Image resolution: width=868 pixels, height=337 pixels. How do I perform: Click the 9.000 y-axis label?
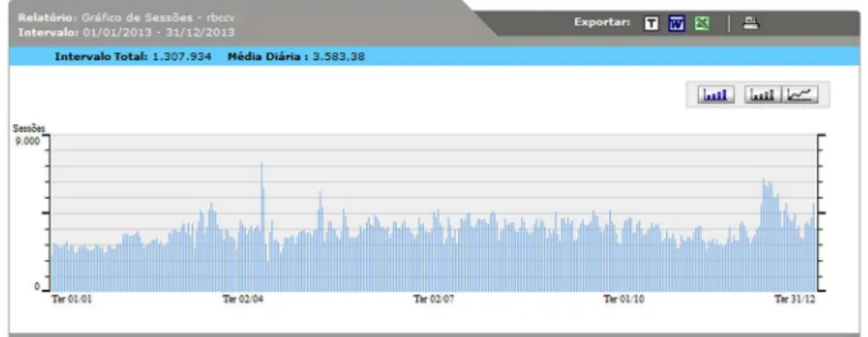(x=27, y=141)
